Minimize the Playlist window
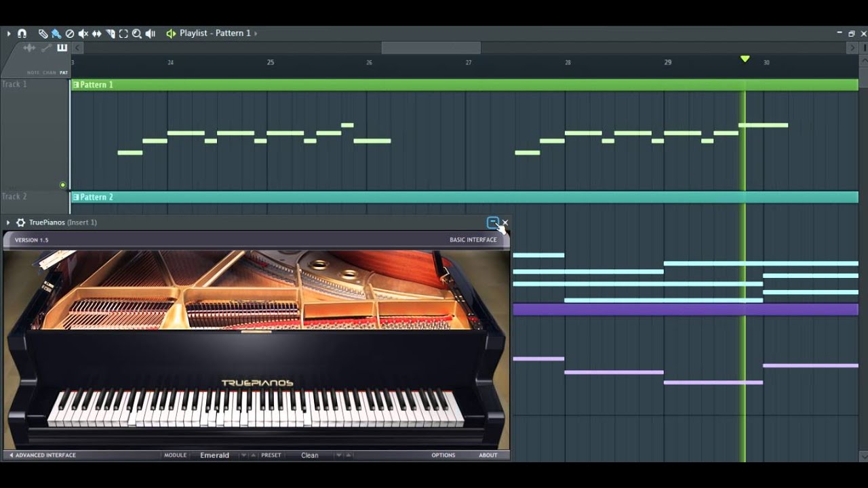 [x=840, y=33]
